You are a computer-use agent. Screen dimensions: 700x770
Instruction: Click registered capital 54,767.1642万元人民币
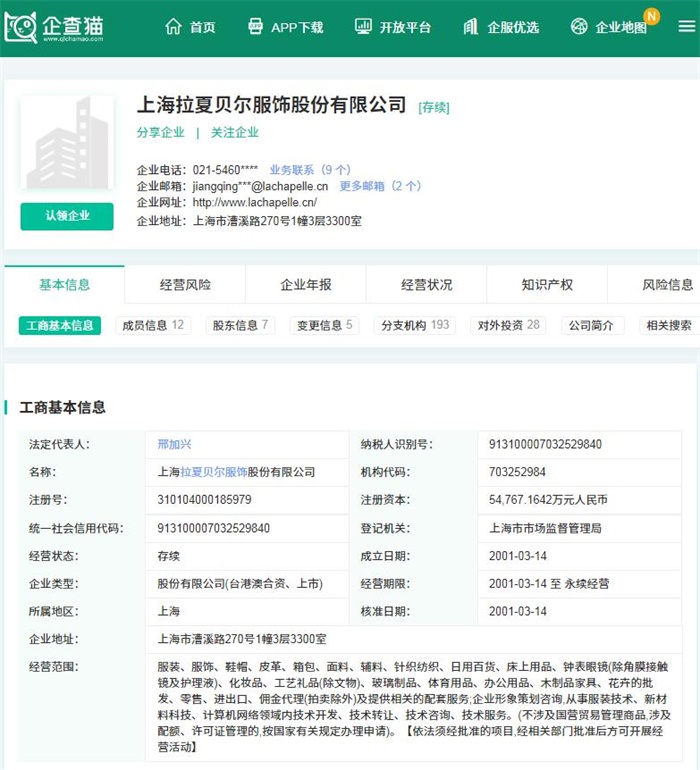point(548,500)
